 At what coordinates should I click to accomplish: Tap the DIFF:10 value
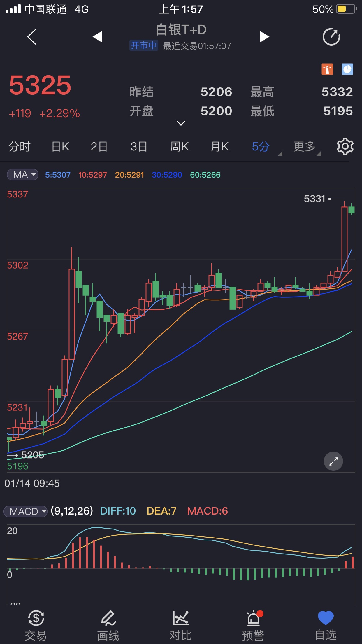coord(118,511)
